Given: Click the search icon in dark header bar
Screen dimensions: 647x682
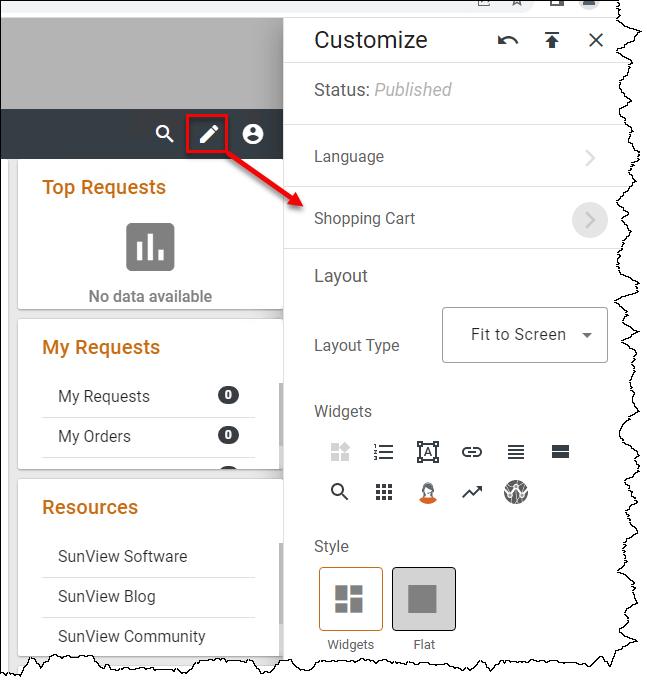Looking at the screenshot, I should pyautogui.click(x=164, y=134).
